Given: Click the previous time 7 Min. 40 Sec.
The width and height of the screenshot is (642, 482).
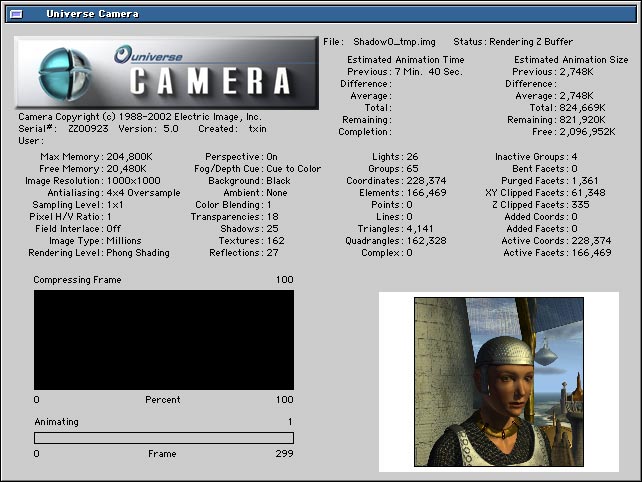Looking at the screenshot, I should 429,72.
